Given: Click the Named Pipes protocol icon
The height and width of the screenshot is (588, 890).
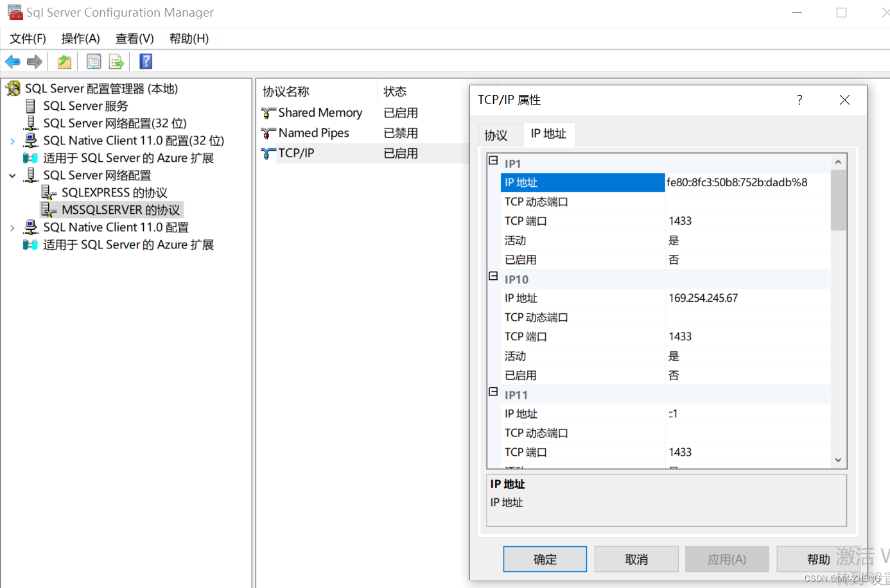Looking at the screenshot, I should pyautogui.click(x=268, y=133).
